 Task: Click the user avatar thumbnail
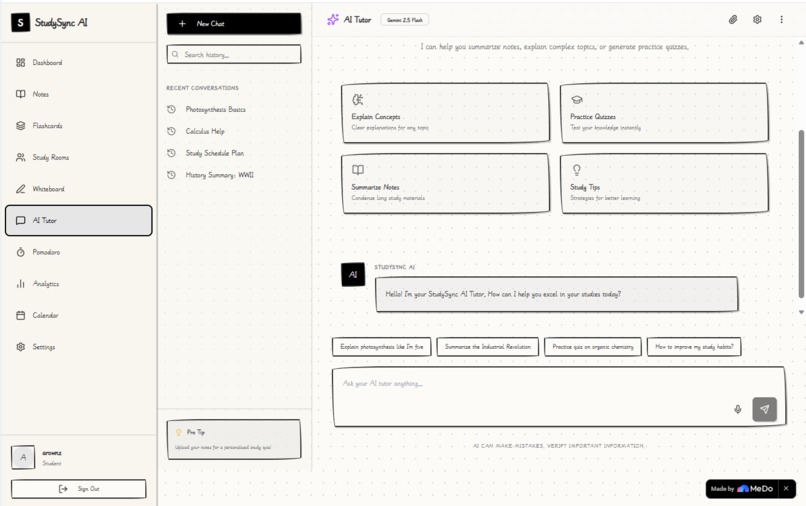[x=23, y=457]
